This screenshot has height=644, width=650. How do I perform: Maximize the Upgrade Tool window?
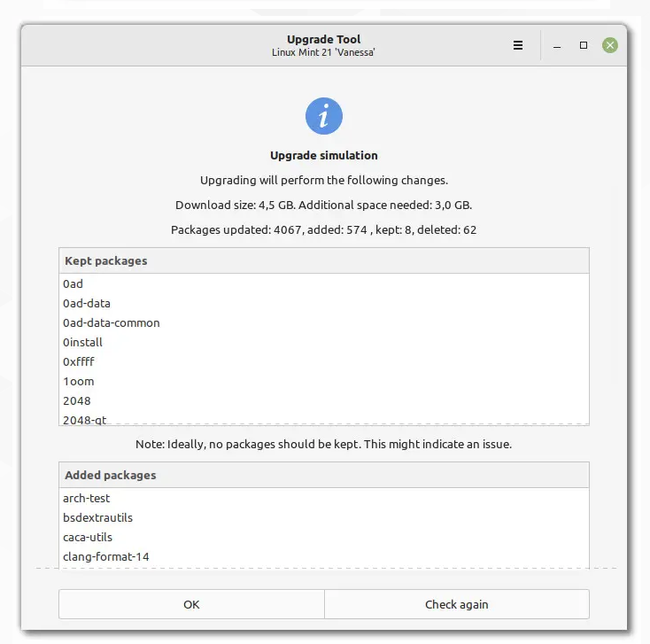(584, 46)
